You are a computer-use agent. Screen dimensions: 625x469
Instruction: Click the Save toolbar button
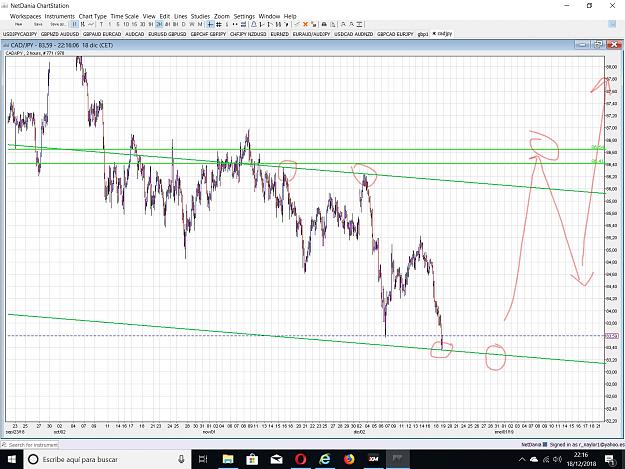tap(38, 24)
